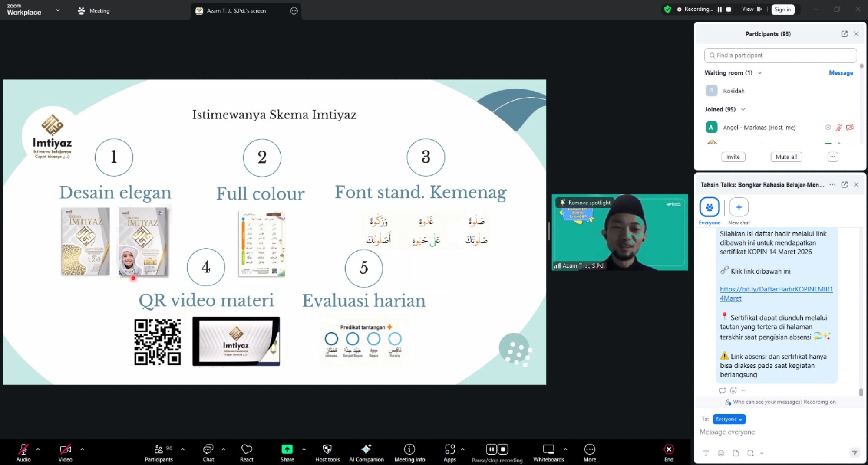
Task: Click the Invite button
Action: 733,157
